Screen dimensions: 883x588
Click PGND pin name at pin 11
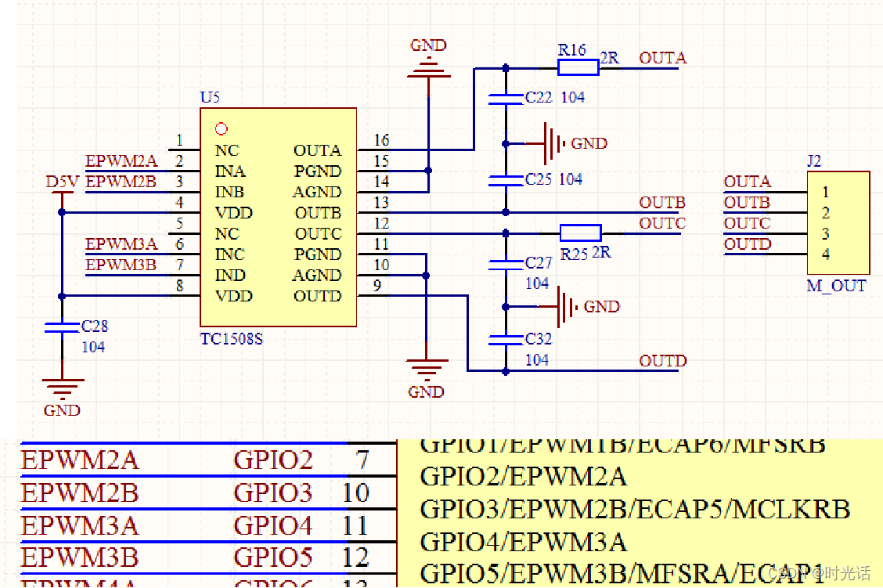tap(318, 254)
